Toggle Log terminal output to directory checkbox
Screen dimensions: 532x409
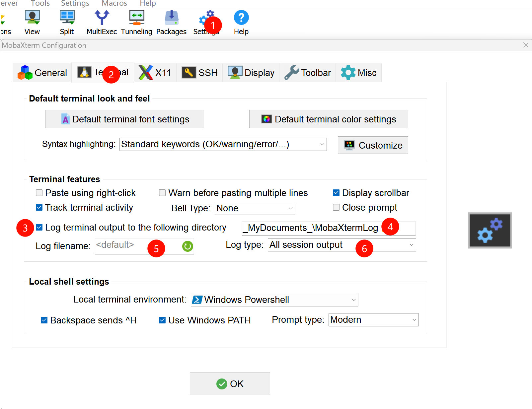click(x=39, y=227)
